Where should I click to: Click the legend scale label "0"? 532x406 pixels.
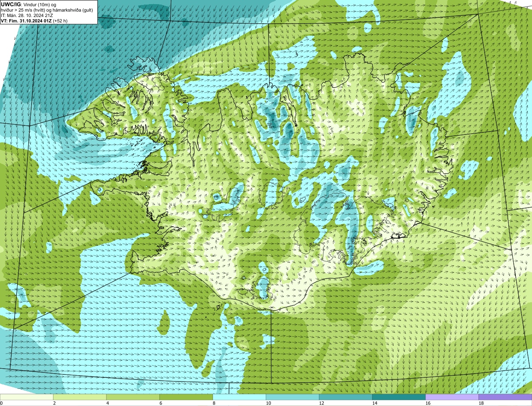[1, 403]
